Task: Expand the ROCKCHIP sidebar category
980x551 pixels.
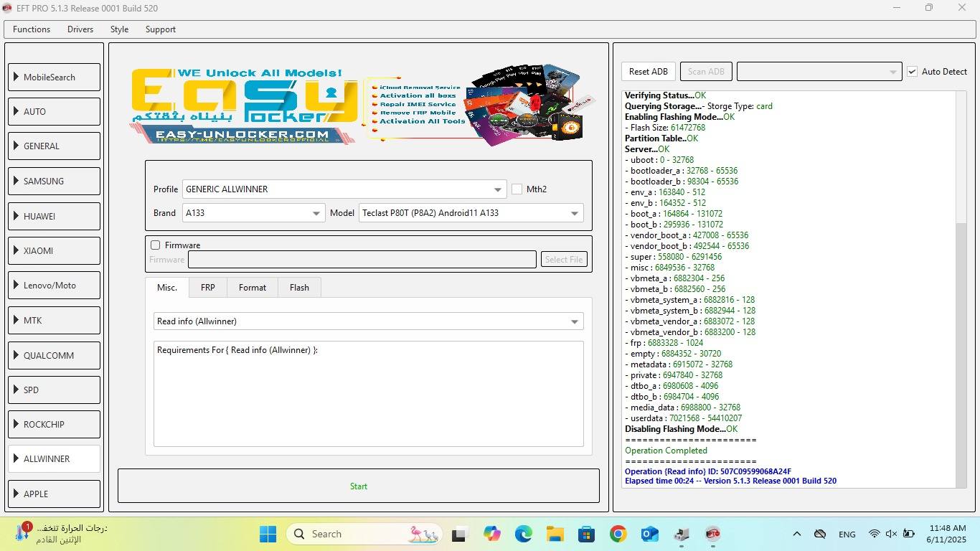Action: point(54,424)
